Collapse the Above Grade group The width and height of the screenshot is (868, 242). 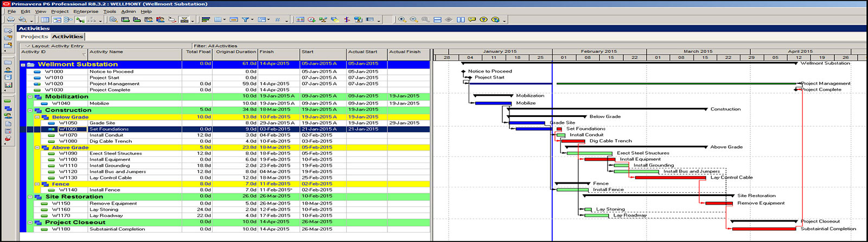coord(37,147)
